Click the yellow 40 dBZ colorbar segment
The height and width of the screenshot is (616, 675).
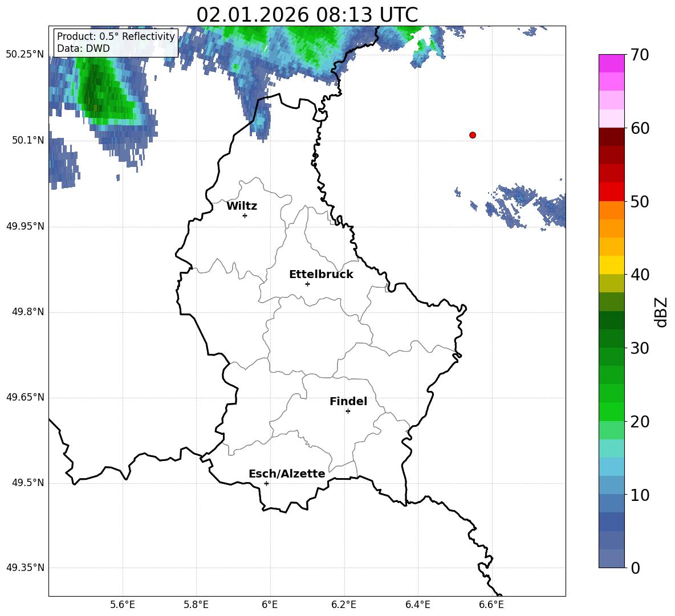[611, 265]
